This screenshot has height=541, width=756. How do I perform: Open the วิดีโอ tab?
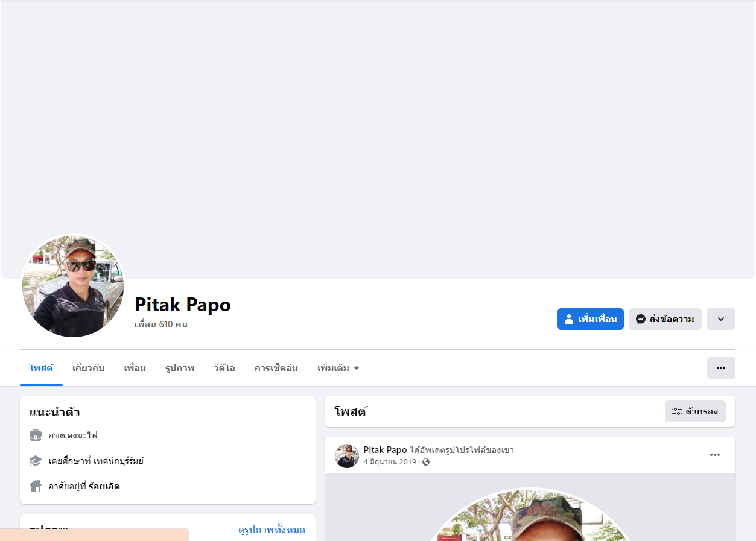224,368
